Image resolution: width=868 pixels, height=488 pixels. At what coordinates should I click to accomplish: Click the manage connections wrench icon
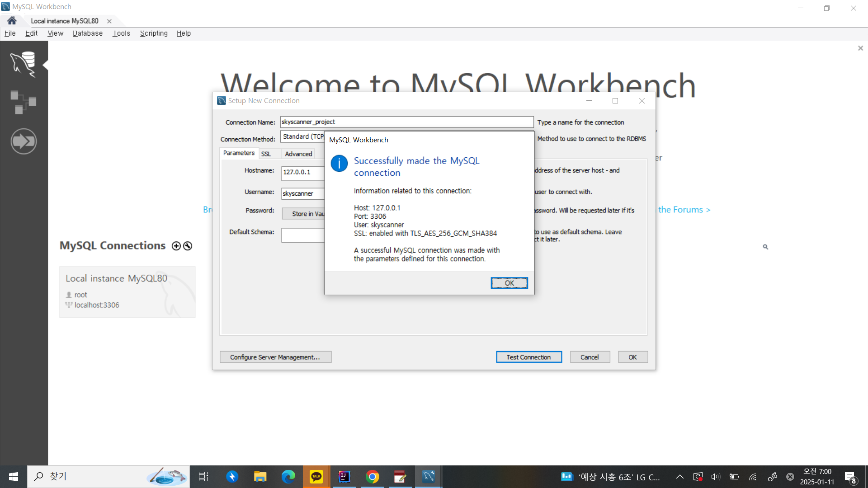[188, 246]
